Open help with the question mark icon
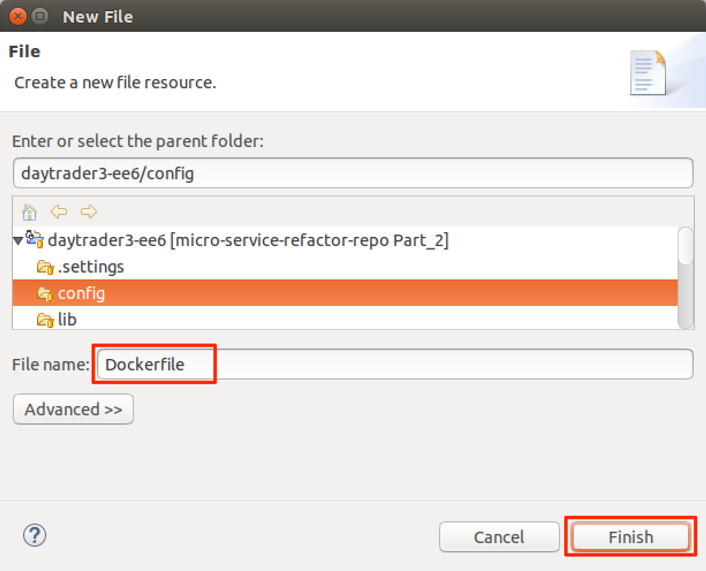The width and height of the screenshot is (706, 571). click(x=34, y=535)
